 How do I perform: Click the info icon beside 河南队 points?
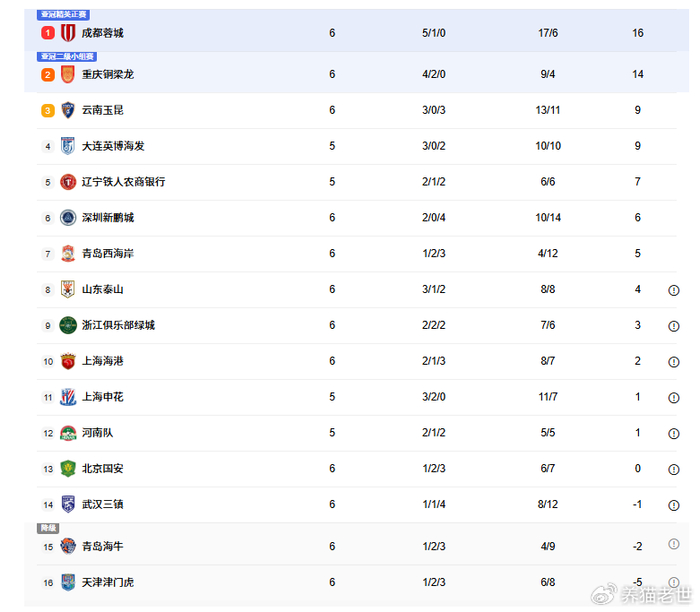pyautogui.click(x=674, y=433)
